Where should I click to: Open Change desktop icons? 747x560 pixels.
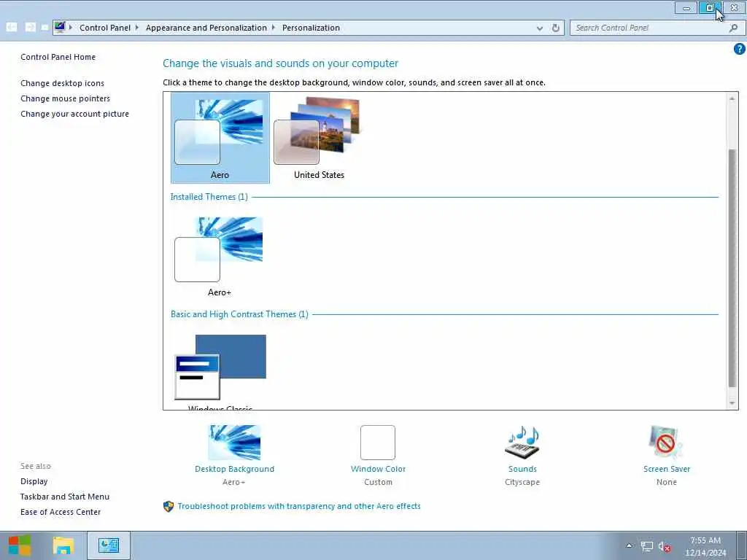coord(63,83)
